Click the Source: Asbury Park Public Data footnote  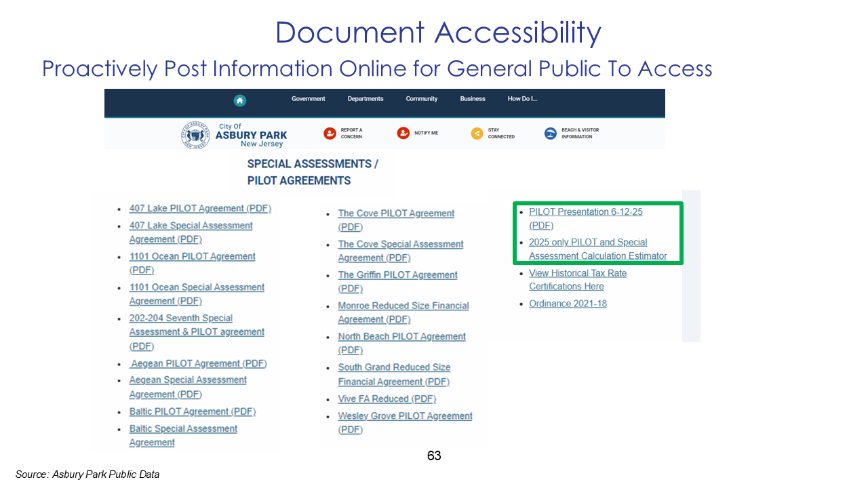(87, 474)
